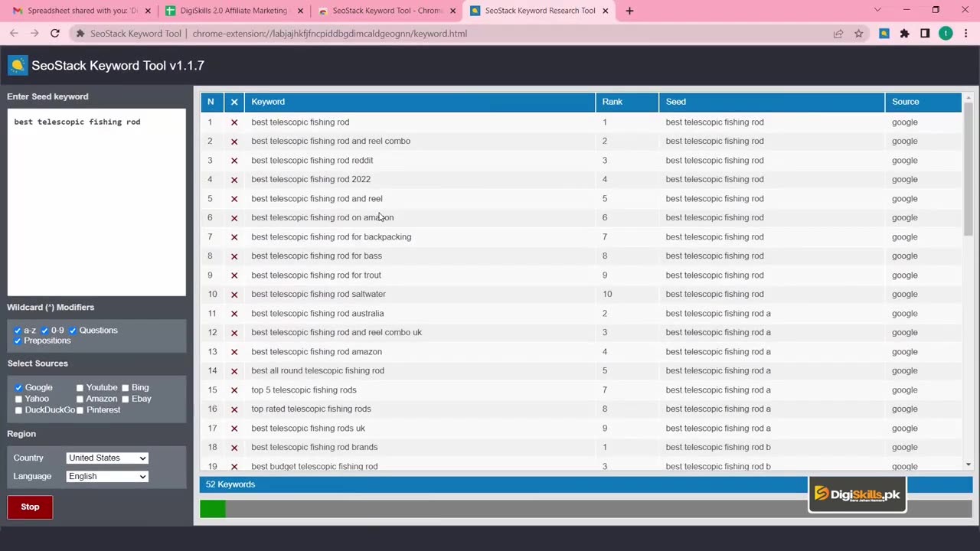The width and height of the screenshot is (980, 551).
Task: Remove keyword 'best telescopic fishing rod' row 1
Action: click(234, 122)
